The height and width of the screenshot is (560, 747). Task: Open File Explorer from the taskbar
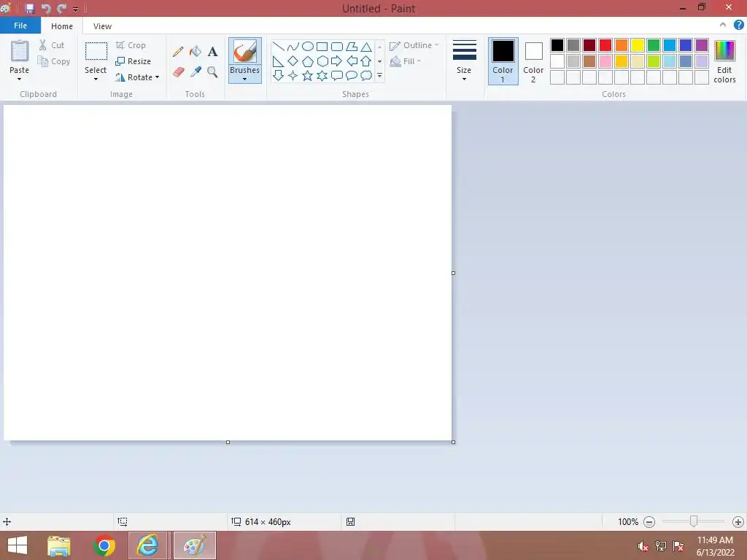tap(59, 545)
